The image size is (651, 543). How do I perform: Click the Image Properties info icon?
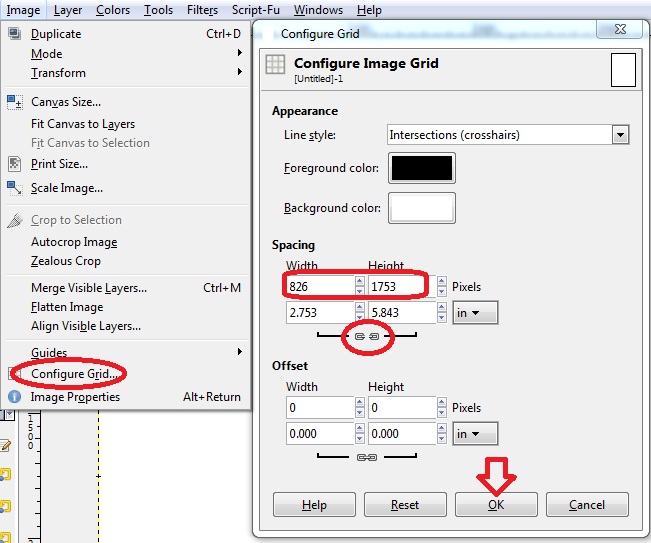(x=15, y=397)
